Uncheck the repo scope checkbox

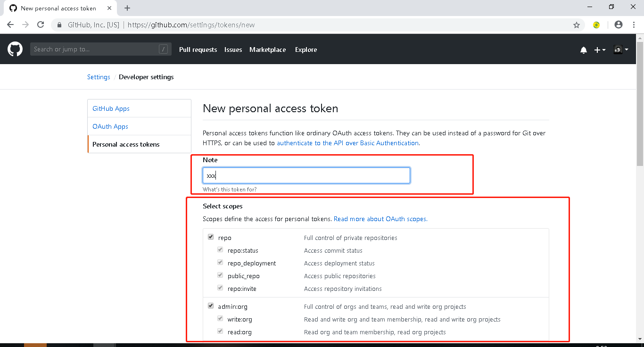[211, 237]
